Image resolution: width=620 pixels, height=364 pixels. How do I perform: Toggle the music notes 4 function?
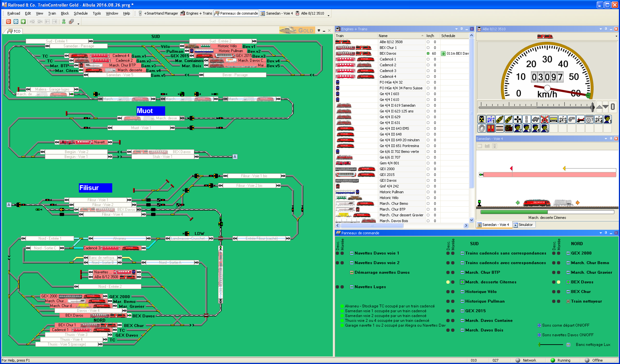click(x=599, y=119)
